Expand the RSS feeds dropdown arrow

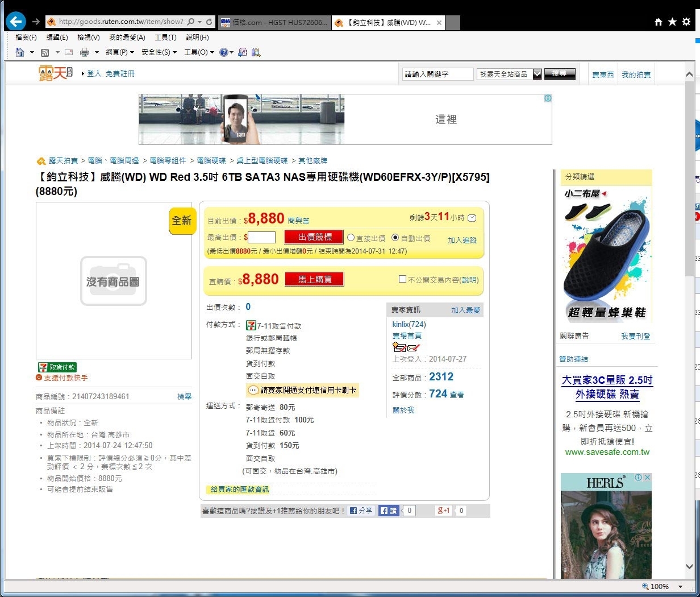(57, 52)
